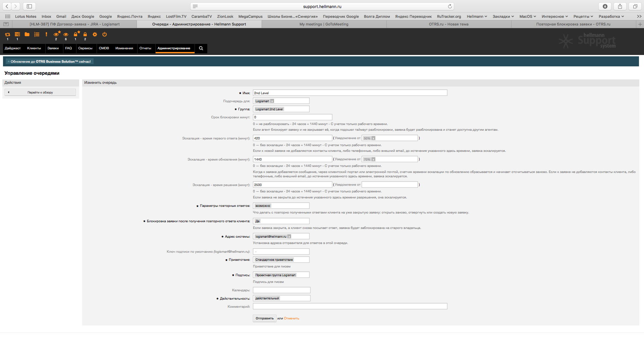This screenshot has height=362, width=644.
Task: Expand the Закладки bookmarks folder
Action: click(x=503, y=16)
